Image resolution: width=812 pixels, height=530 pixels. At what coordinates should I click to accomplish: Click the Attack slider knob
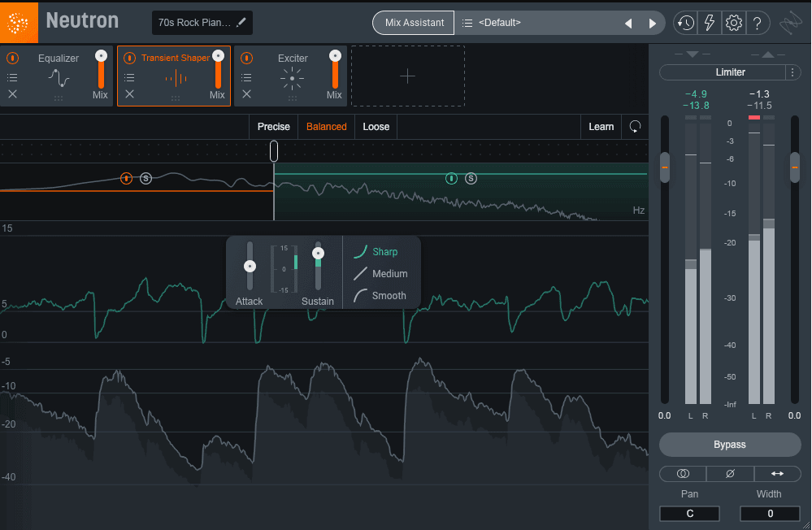(x=250, y=267)
